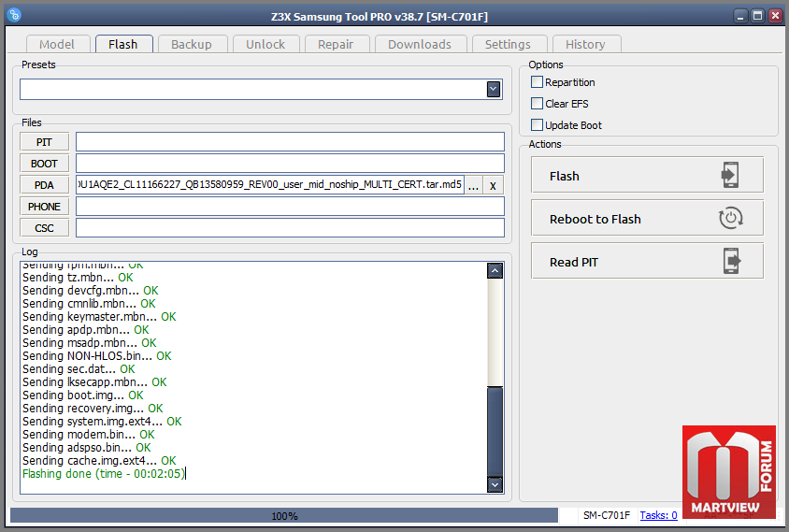This screenshot has width=789, height=532.
Task: Clear the PDA file with X button
Action: click(x=494, y=185)
